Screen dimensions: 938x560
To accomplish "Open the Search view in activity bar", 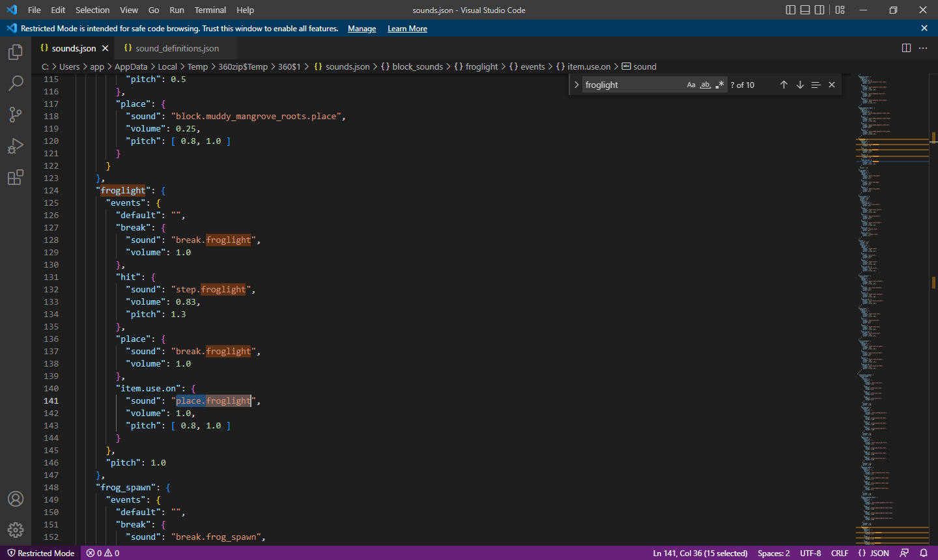I will (x=16, y=83).
